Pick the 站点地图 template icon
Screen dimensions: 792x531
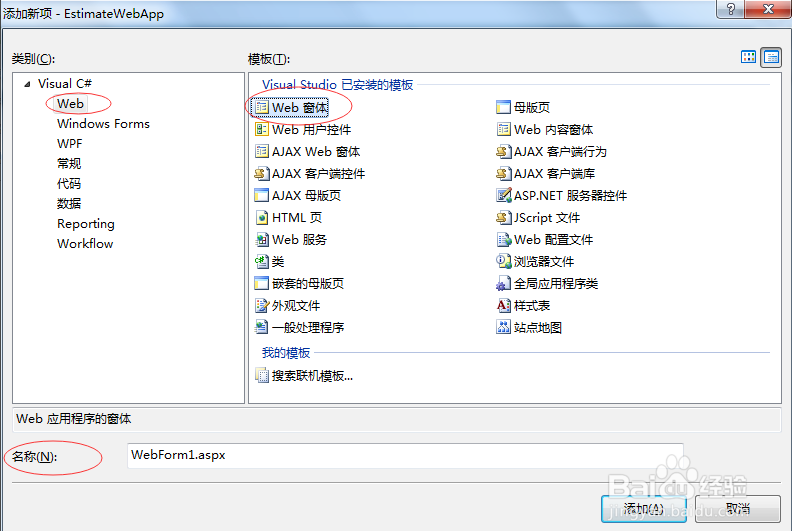point(504,327)
